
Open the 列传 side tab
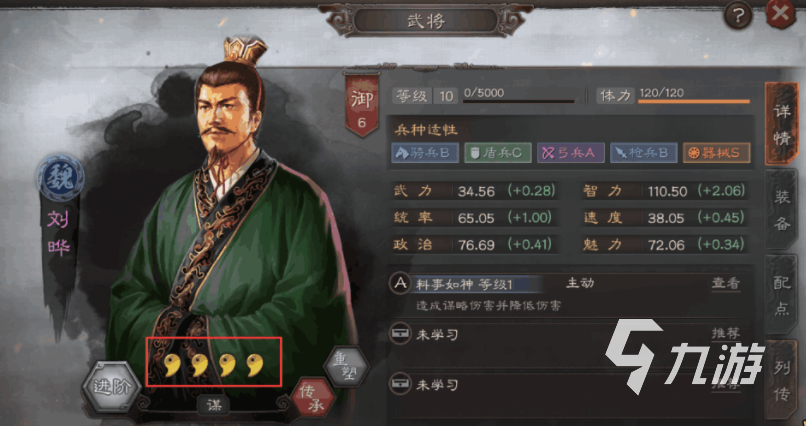(782, 381)
